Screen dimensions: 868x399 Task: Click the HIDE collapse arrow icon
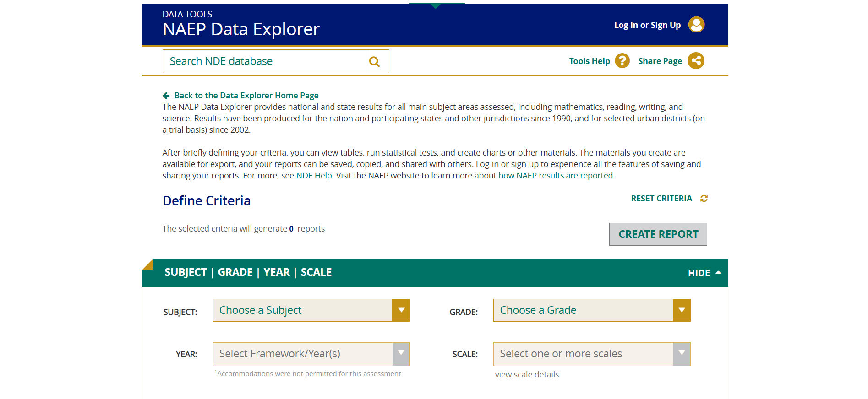point(718,272)
